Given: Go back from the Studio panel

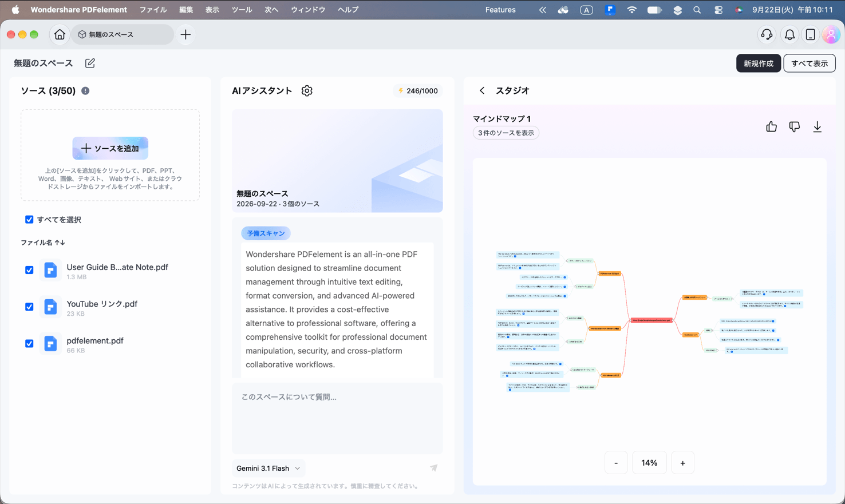Looking at the screenshot, I should [482, 91].
